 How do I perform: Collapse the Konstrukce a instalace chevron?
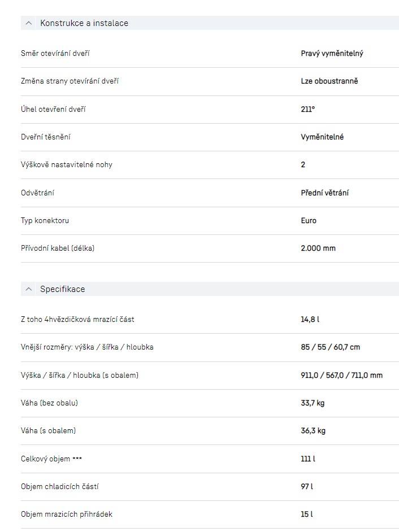coord(29,23)
